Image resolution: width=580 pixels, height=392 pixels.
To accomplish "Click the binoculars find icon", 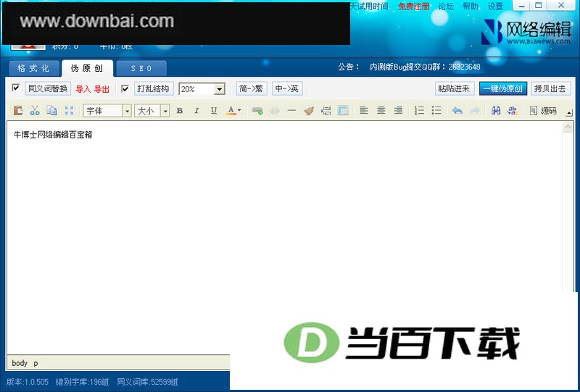I will tap(496, 111).
